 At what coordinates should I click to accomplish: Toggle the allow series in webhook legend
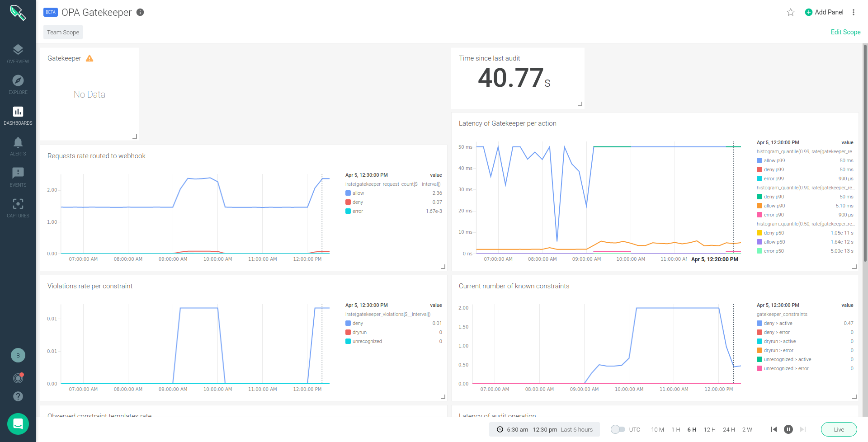tap(393, 193)
